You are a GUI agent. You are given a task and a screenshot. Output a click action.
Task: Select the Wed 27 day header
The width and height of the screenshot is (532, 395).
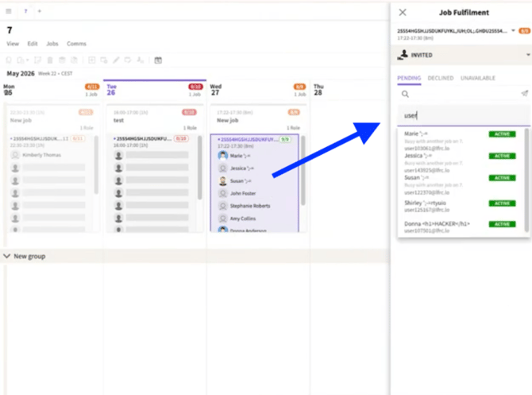pos(216,90)
